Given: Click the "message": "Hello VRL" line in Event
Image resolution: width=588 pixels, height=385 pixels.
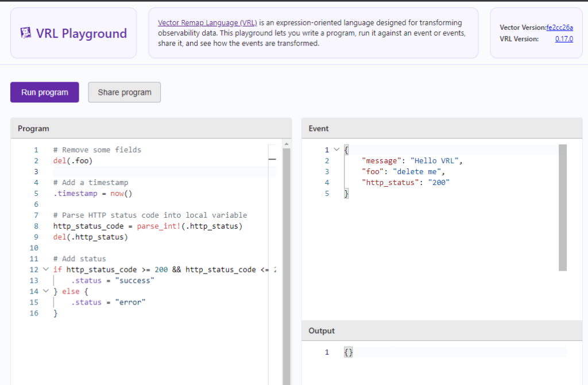Looking at the screenshot, I should tap(412, 161).
